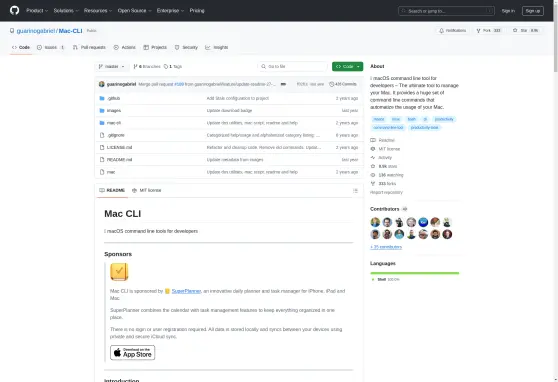View the 8.9k stars sidebar link

tap(384, 166)
